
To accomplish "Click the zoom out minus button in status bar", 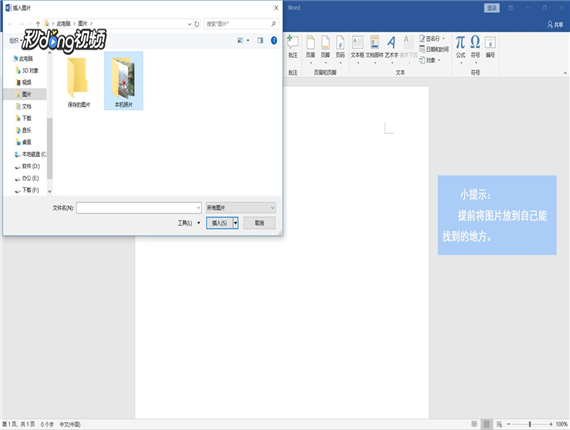I will [509, 424].
